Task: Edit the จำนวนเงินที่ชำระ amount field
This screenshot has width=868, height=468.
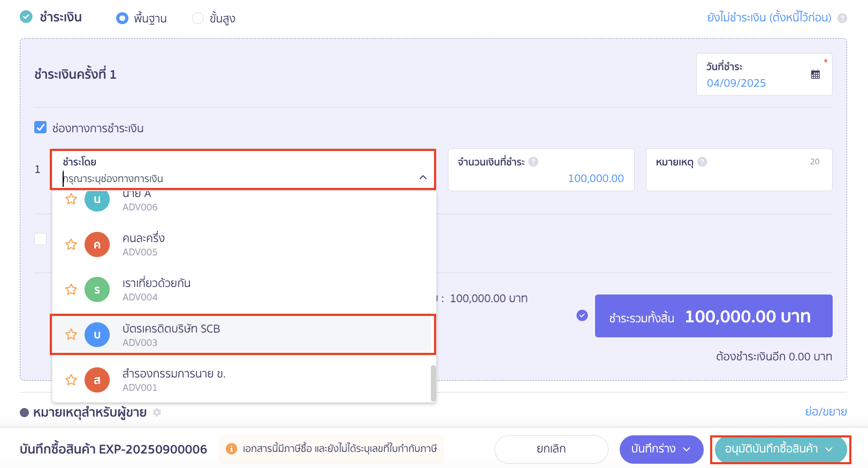Action: tap(541, 170)
